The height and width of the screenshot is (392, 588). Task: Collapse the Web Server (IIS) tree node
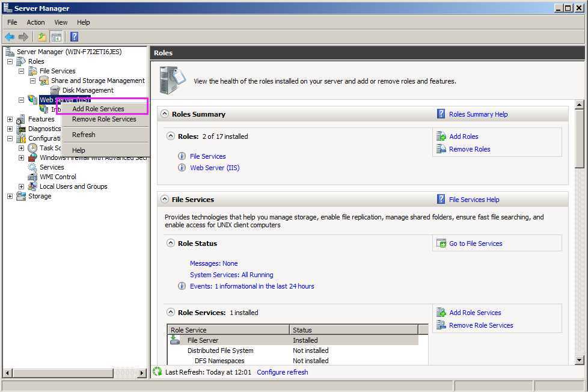22,100
